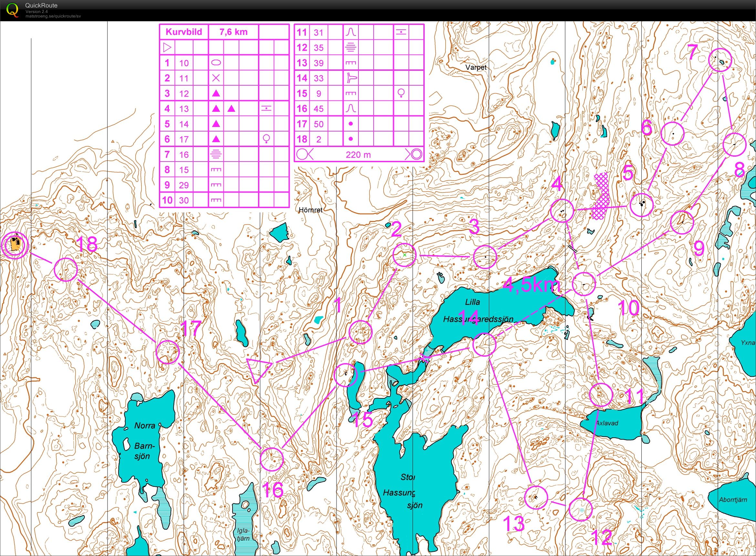Click the start triangle symbol in description table
This screenshot has height=556, width=756.
[167, 47]
